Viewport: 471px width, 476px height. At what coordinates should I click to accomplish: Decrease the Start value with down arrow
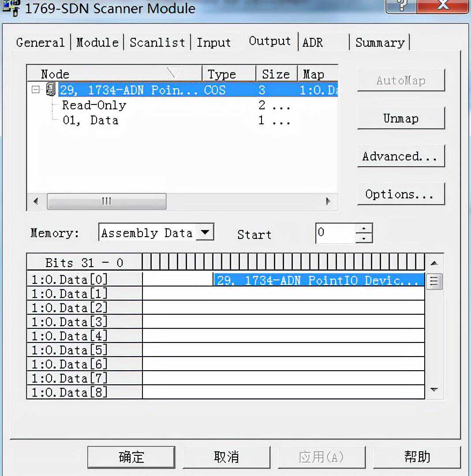(364, 238)
